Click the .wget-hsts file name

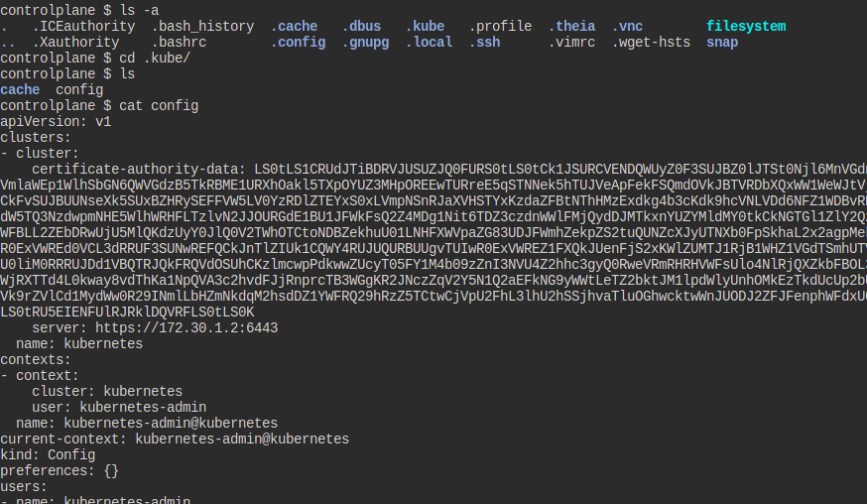(651, 43)
